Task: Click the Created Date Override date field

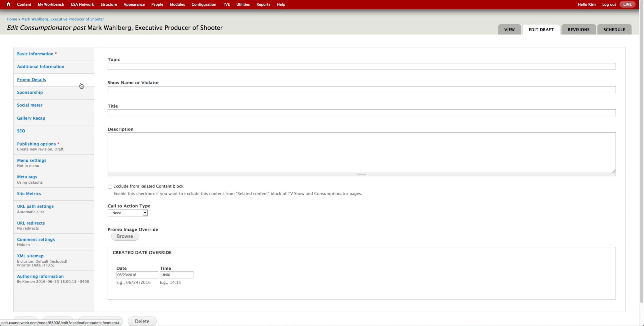Action: click(137, 275)
